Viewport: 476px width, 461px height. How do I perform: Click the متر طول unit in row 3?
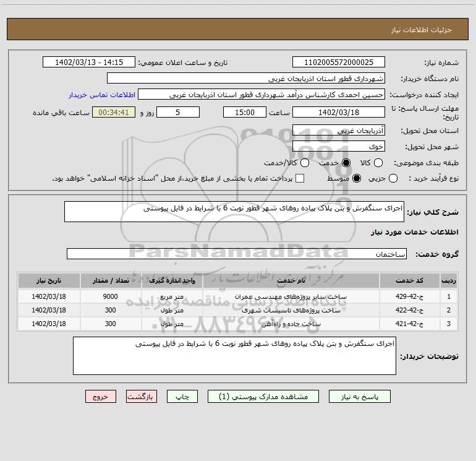tap(172, 324)
